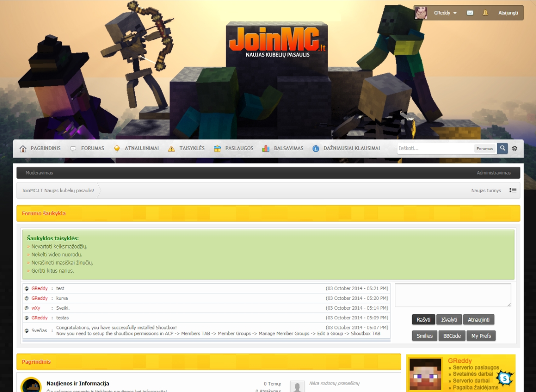Click the rule 'Gerbti kitus narius.'
Viewport: 536px width, 392px height.
click(53, 270)
